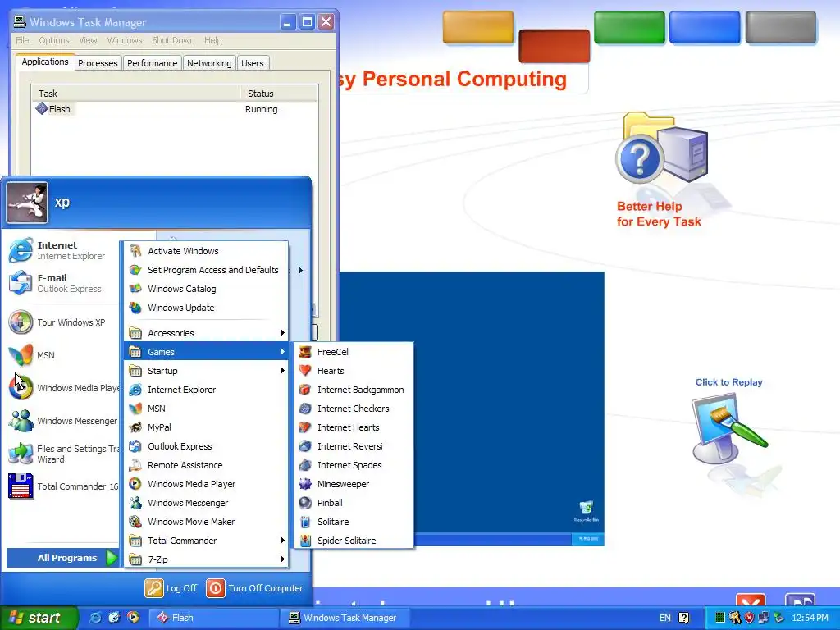Open Windows Media Player in All Programs list
This screenshot has width=840, height=630.
coord(206,484)
